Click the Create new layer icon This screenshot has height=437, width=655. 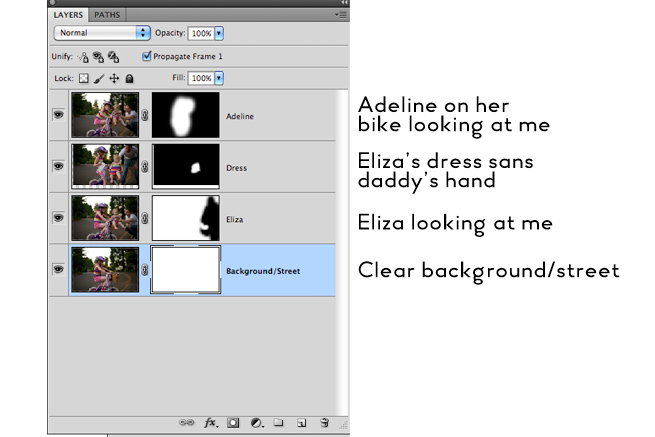[301, 423]
